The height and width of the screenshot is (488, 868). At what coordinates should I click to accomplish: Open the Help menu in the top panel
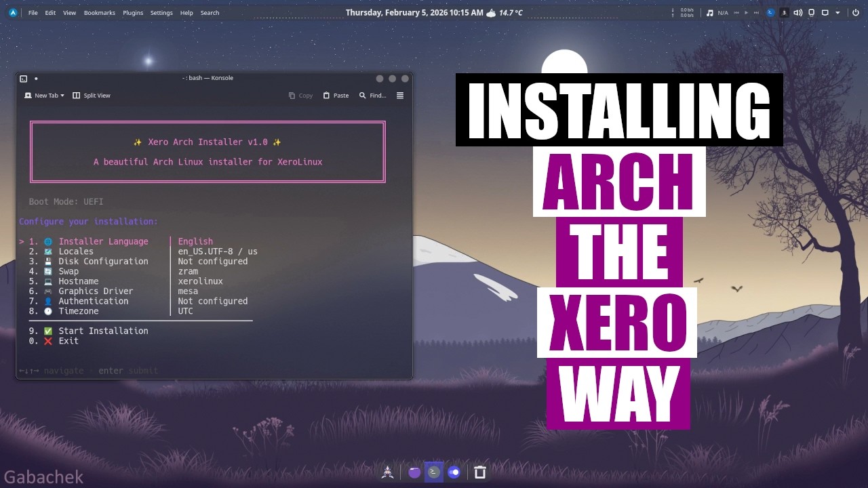(x=186, y=13)
